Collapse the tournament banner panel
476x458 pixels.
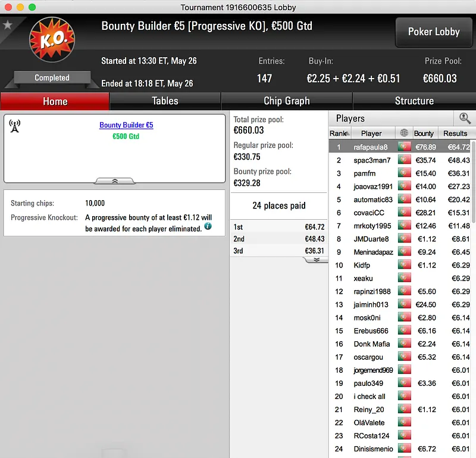115,181
